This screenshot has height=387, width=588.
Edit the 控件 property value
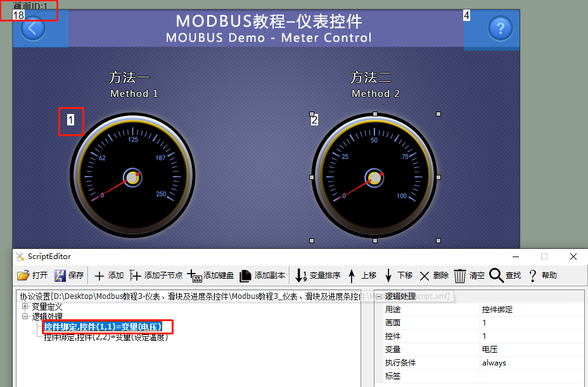pyautogui.click(x=532, y=336)
